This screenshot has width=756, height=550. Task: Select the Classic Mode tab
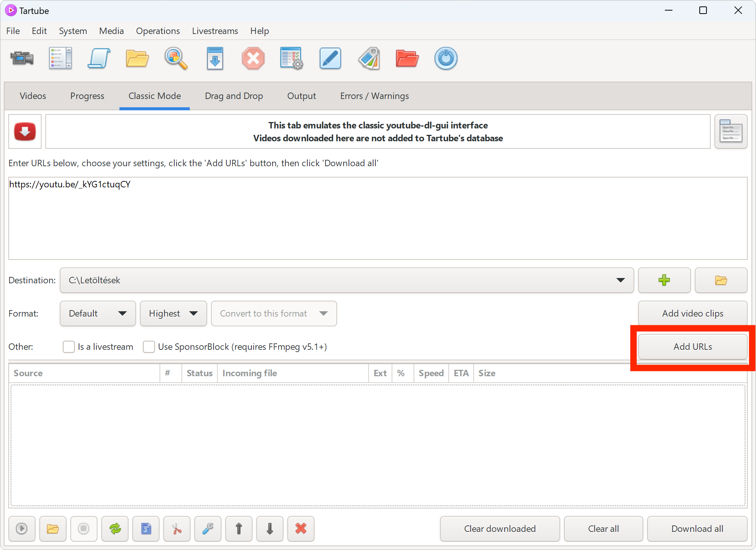coord(155,96)
